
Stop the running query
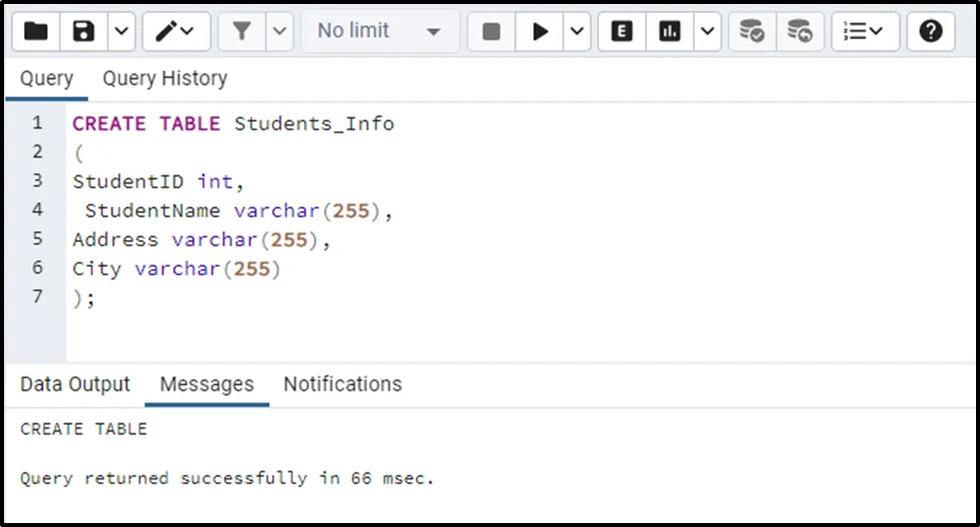(490, 32)
